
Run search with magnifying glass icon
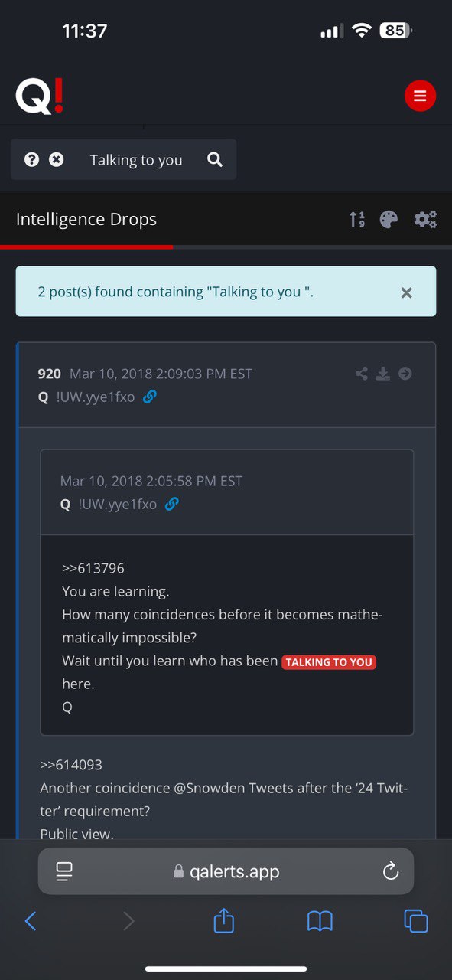[215, 159]
